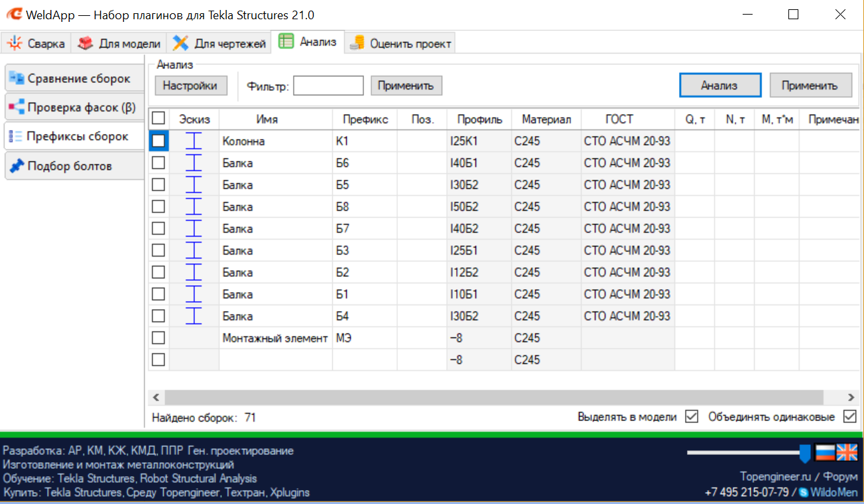Click the I-beam sketch icon in row Б1
Viewport: 864px width, 504px height.
193,294
